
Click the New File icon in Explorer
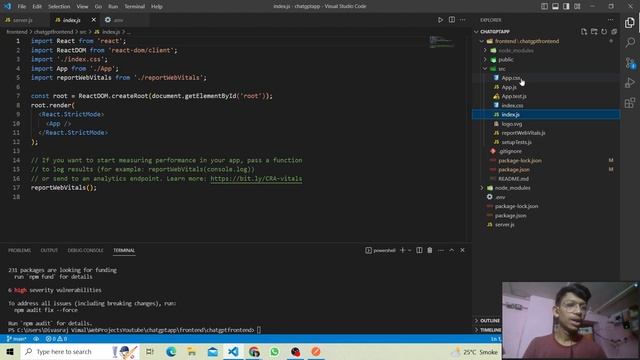click(584, 32)
